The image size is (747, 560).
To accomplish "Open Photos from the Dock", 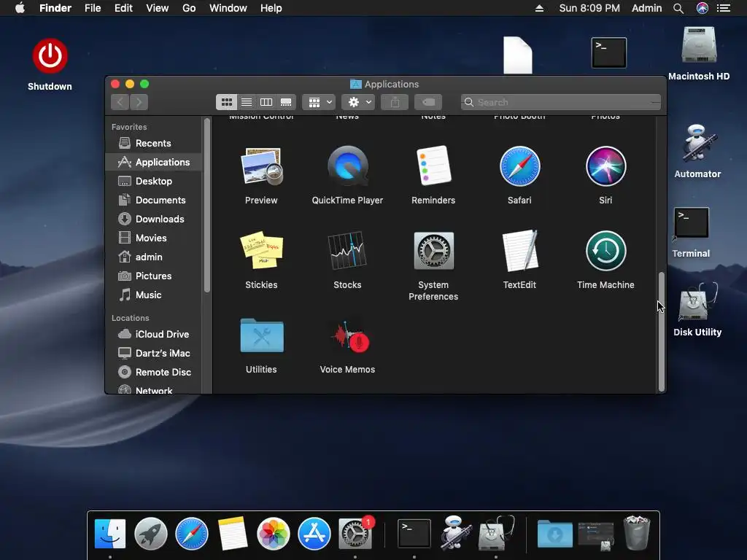I will pos(274,534).
